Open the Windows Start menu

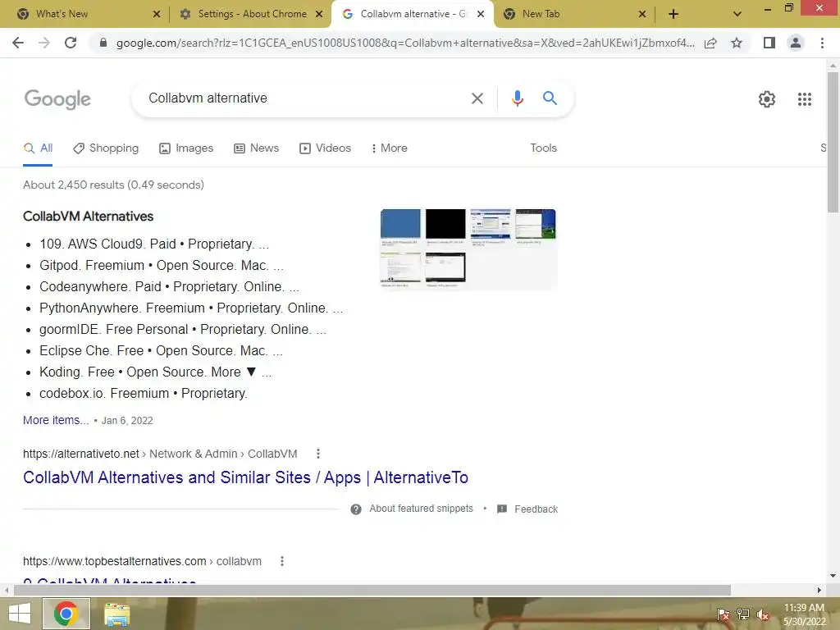20,614
